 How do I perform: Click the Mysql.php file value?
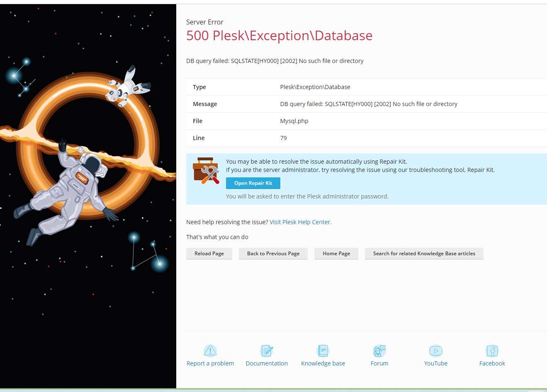point(294,121)
